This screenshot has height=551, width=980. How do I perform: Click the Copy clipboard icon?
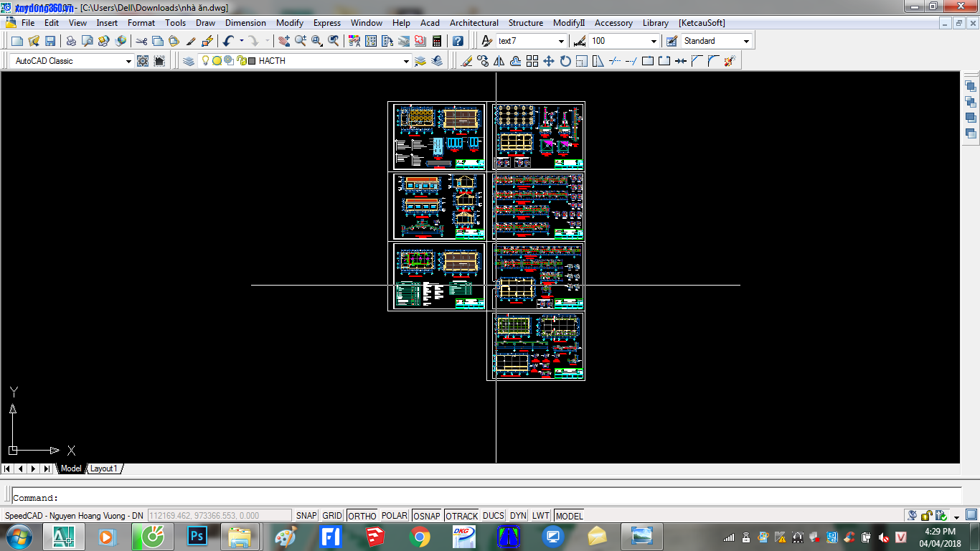coord(157,41)
